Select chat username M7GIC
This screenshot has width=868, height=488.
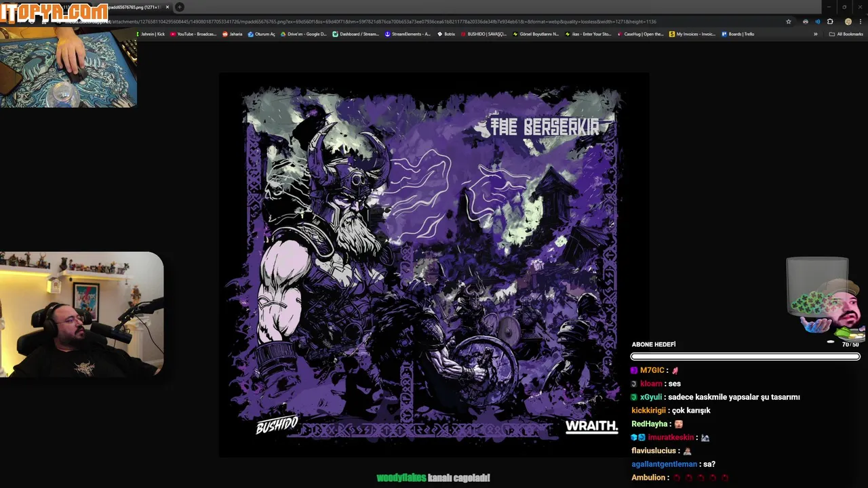pyautogui.click(x=652, y=370)
